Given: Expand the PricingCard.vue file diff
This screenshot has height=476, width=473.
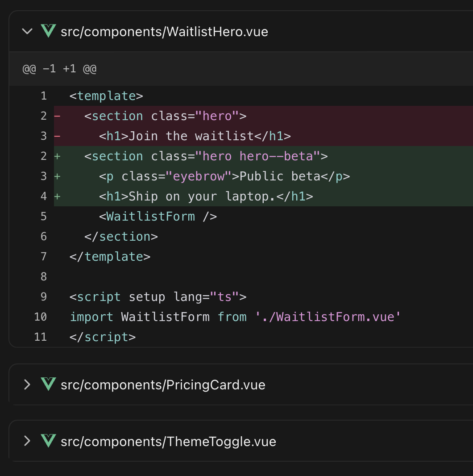Looking at the screenshot, I should coord(27,384).
